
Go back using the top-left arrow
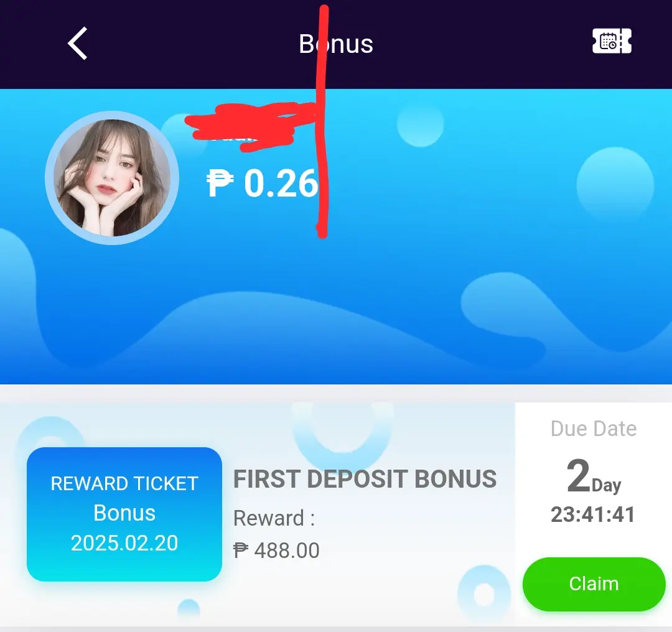(x=78, y=44)
